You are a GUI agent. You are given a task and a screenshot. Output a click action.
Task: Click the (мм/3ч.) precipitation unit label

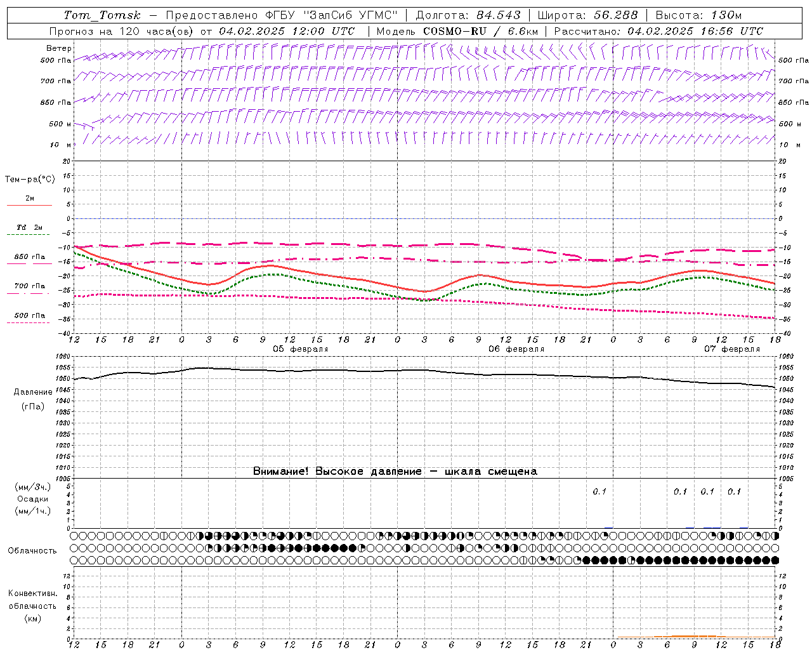32,487
